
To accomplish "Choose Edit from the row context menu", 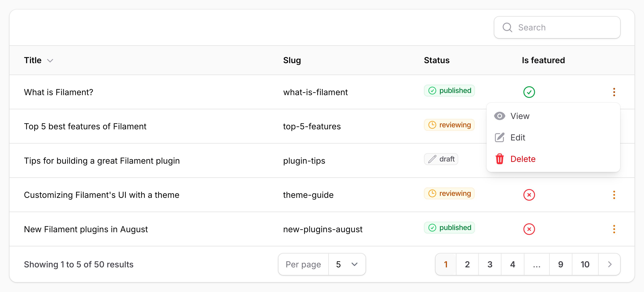I will pyautogui.click(x=518, y=137).
